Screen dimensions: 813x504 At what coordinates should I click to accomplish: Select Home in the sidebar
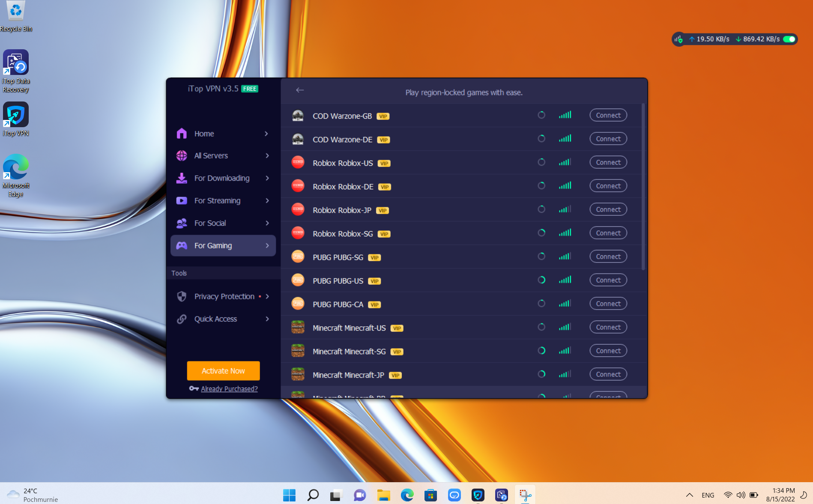[x=223, y=134]
